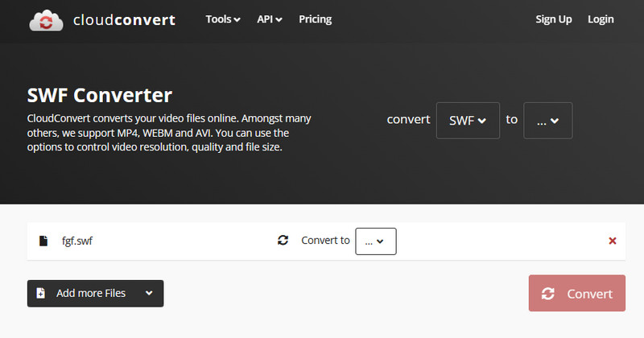The height and width of the screenshot is (338, 644).
Task: Click the Login link
Action: tap(601, 19)
